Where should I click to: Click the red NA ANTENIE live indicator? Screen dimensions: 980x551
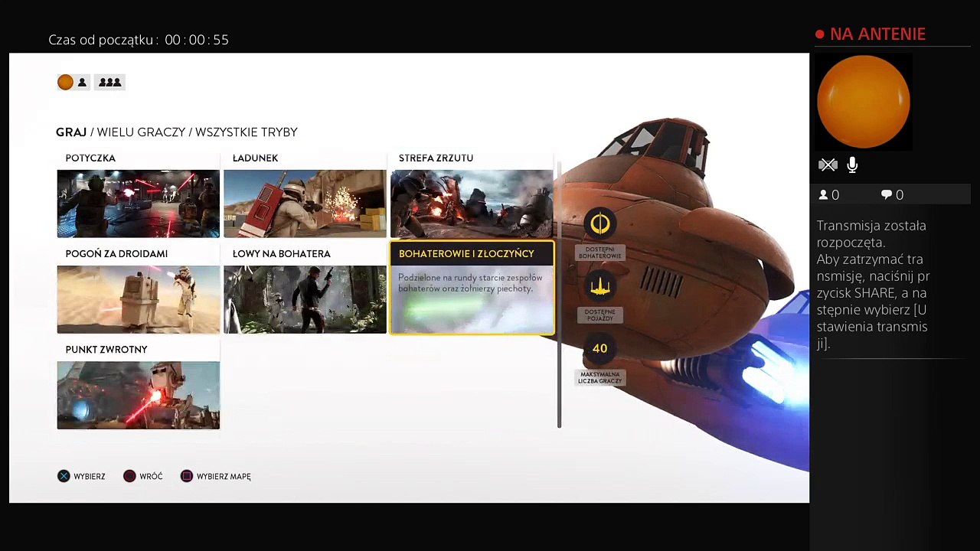click(871, 34)
